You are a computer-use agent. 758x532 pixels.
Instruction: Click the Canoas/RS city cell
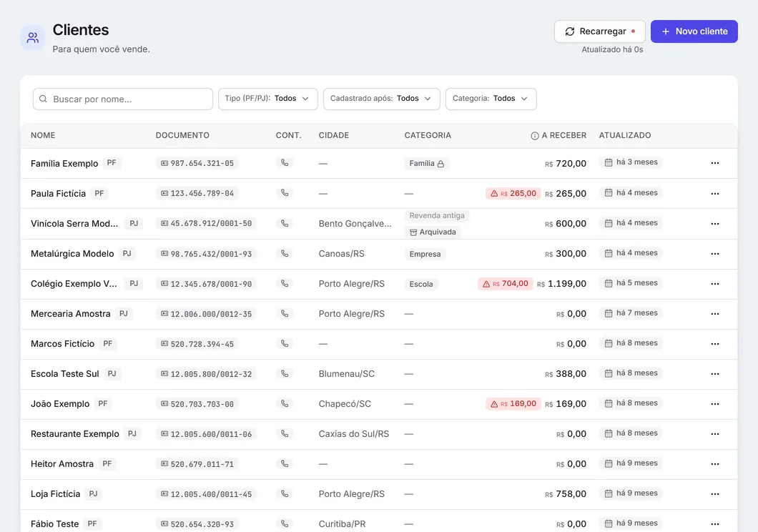[x=341, y=254]
